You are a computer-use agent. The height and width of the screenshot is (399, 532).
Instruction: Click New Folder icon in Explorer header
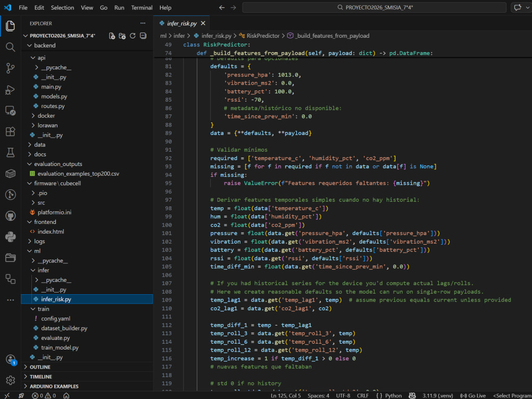pyautogui.click(x=122, y=36)
